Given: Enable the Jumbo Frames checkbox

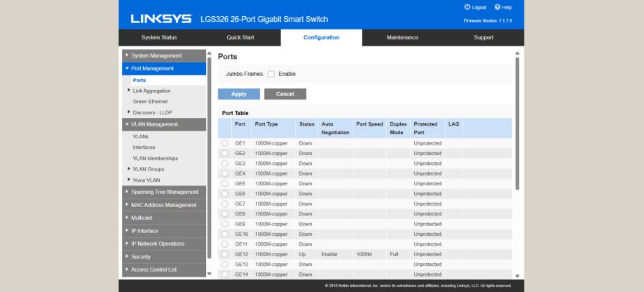Looking at the screenshot, I should (x=270, y=74).
